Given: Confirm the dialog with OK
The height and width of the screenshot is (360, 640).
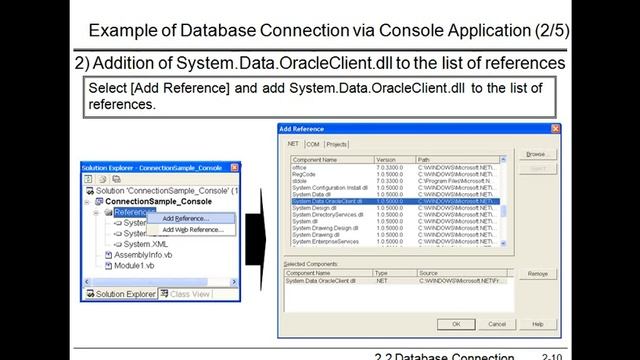Looking at the screenshot, I should click(456, 324).
